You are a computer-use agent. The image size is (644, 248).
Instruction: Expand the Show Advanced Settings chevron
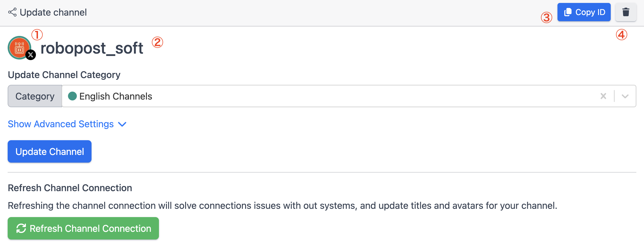(122, 124)
